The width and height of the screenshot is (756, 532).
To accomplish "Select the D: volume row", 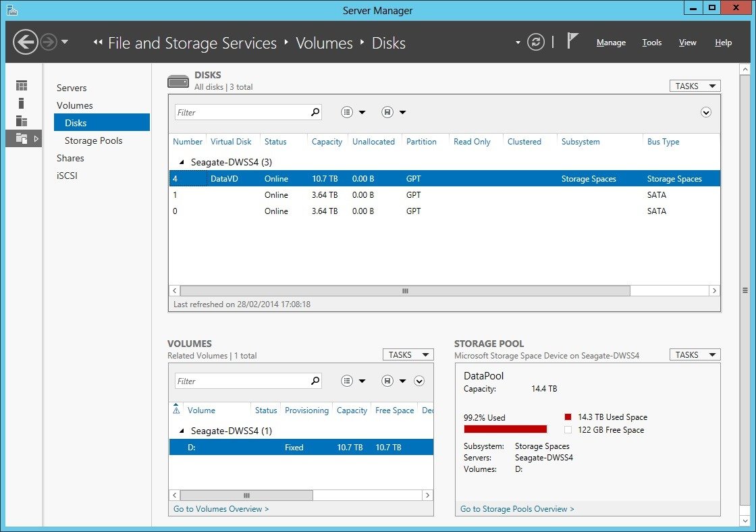I will (301, 447).
